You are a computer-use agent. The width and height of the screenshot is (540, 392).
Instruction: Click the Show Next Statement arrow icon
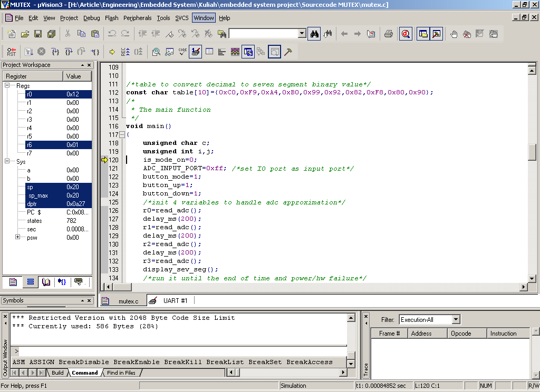pos(112,52)
